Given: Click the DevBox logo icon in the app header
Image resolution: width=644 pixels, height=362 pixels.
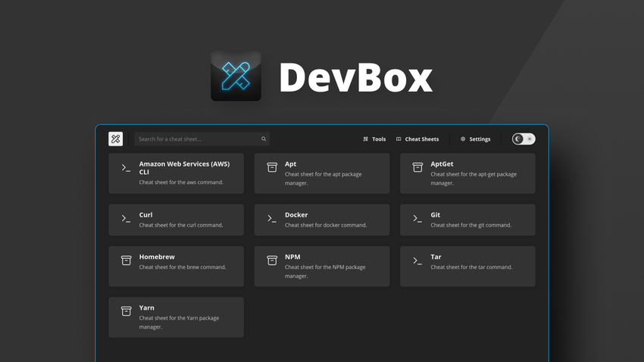Looking at the screenshot, I should click(115, 139).
